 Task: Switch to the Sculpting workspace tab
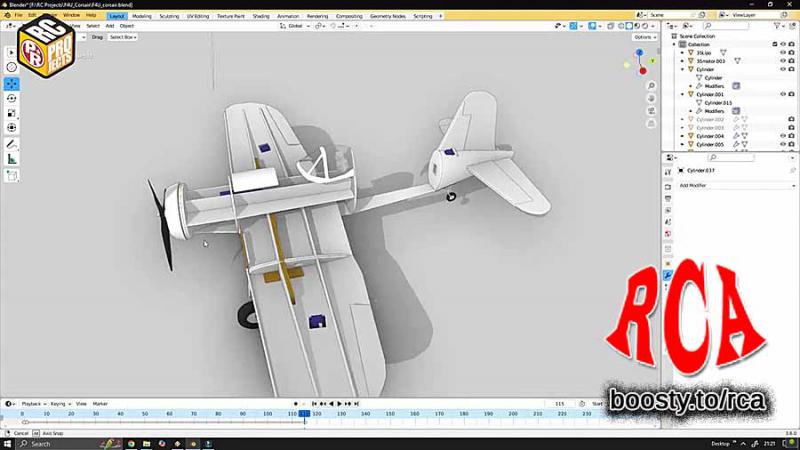(169, 16)
